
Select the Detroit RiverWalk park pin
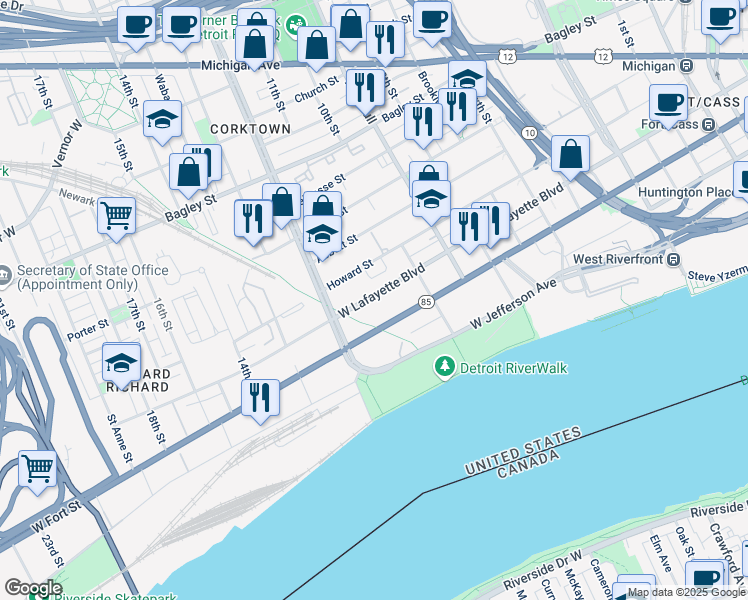click(x=445, y=367)
